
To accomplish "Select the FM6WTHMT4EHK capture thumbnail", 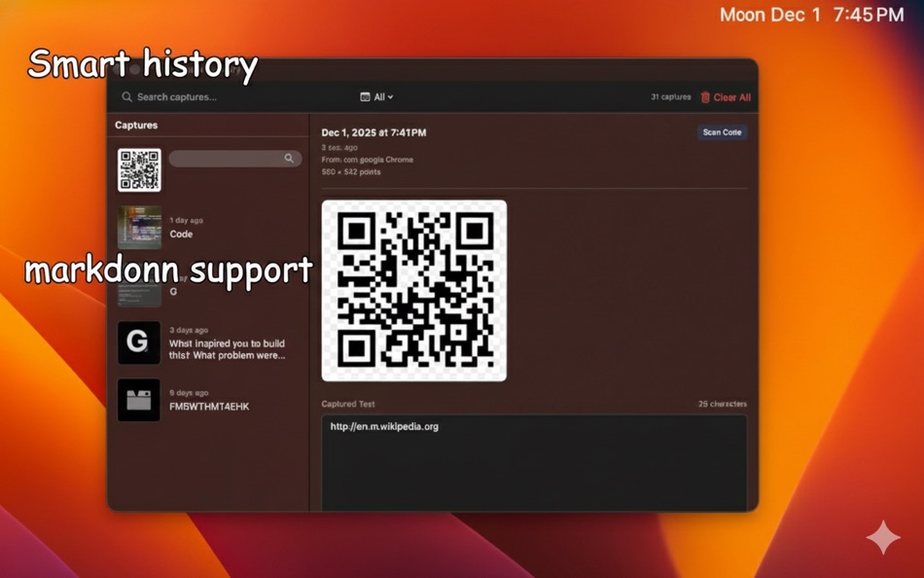I will (x=138, y=400).
